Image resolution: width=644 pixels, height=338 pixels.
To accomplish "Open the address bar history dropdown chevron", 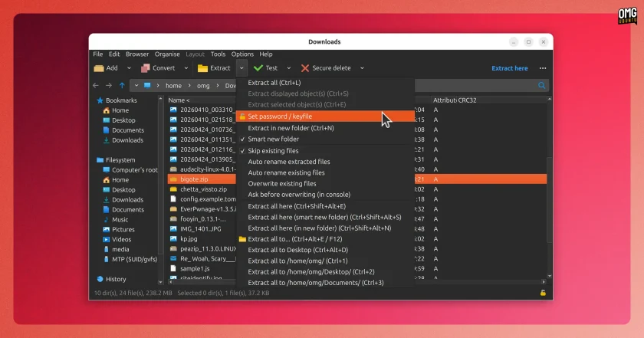I will (x=136, y=85).
